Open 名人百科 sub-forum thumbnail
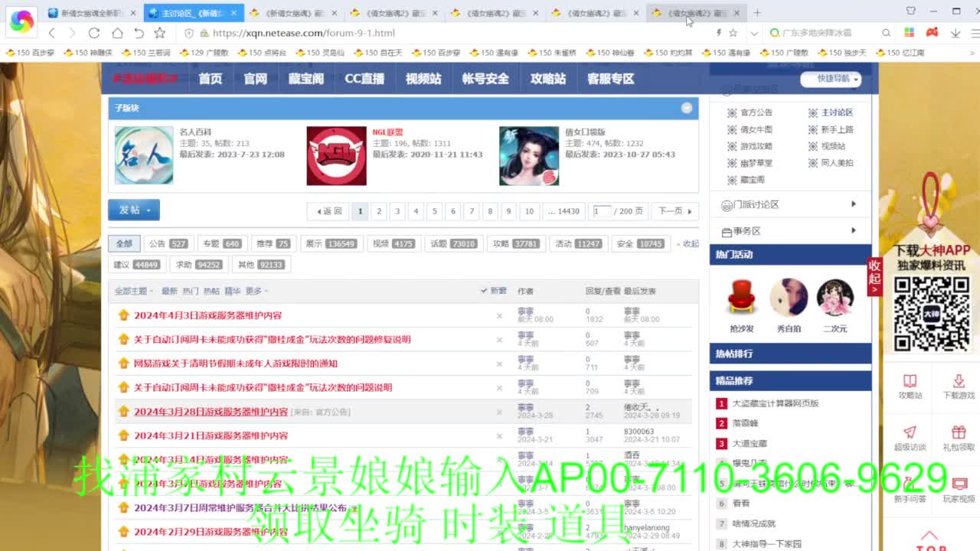Viewport: 980px width, 551px height. [144, 155]
